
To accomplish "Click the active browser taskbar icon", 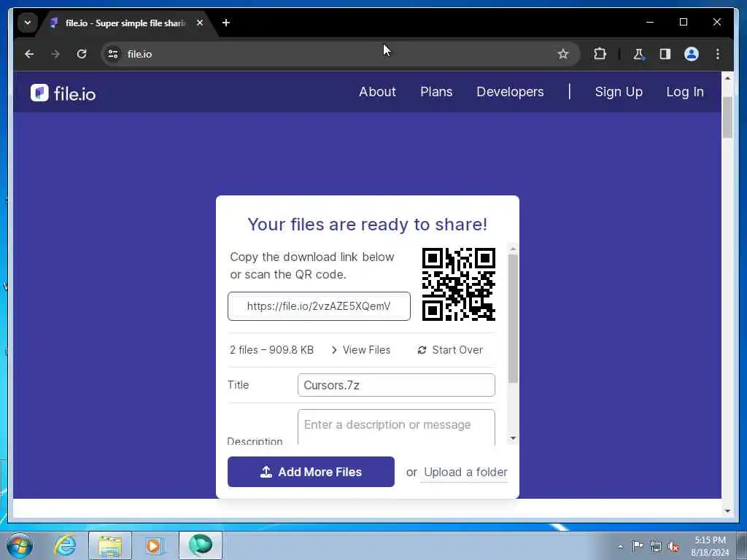I will pos(200,545).
